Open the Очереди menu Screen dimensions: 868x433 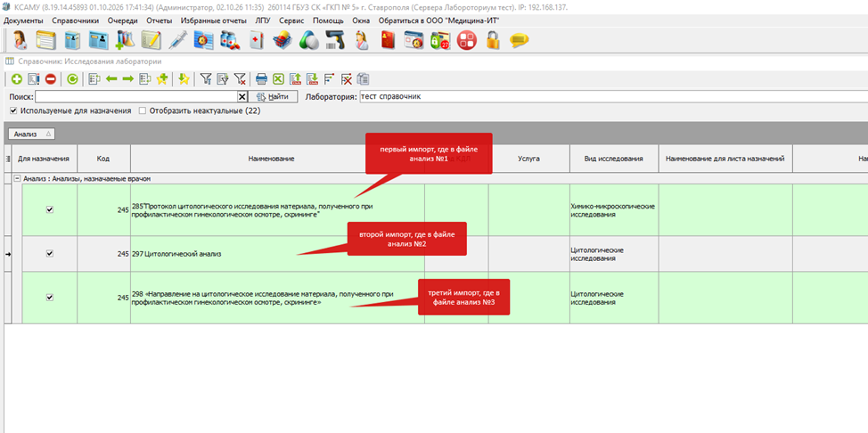pyautogui.click(x=123, y=20)
